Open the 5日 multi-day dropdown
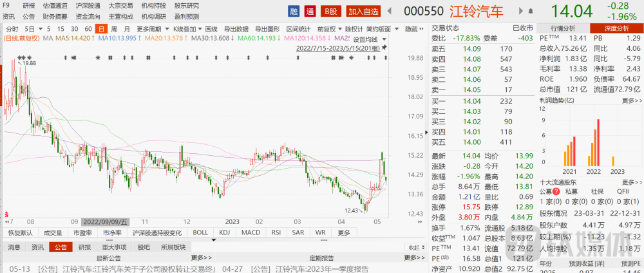The width and height of the screenshot is (644, 273). [33, 29]
